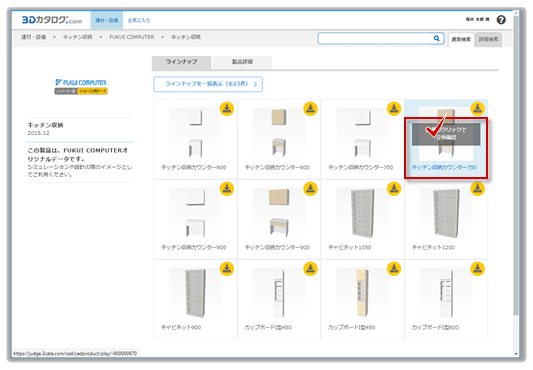Download first キッチン収納カウンター-600 item
Image resolution: width=533 pixels, height=370 pixels.
pyautogui.click(x=227, y=109)
